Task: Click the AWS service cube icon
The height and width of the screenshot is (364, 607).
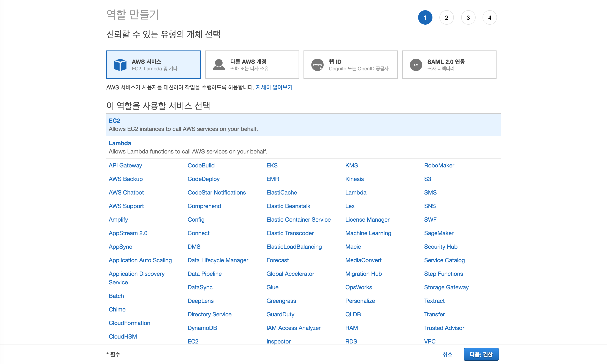Action: pos(120,65)
